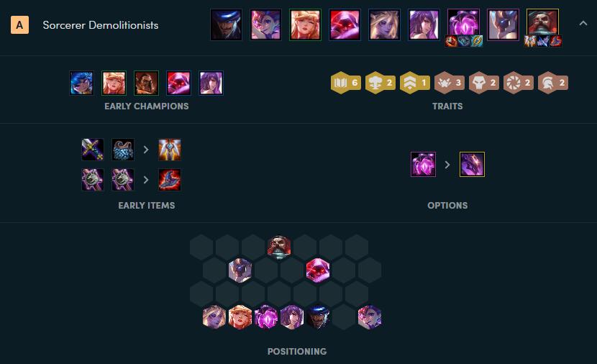Image resolution: width=597 pixels, height=364 pixels.
Task: Click the helmet trait badge showing 2
Action: [x=553, y=83]
